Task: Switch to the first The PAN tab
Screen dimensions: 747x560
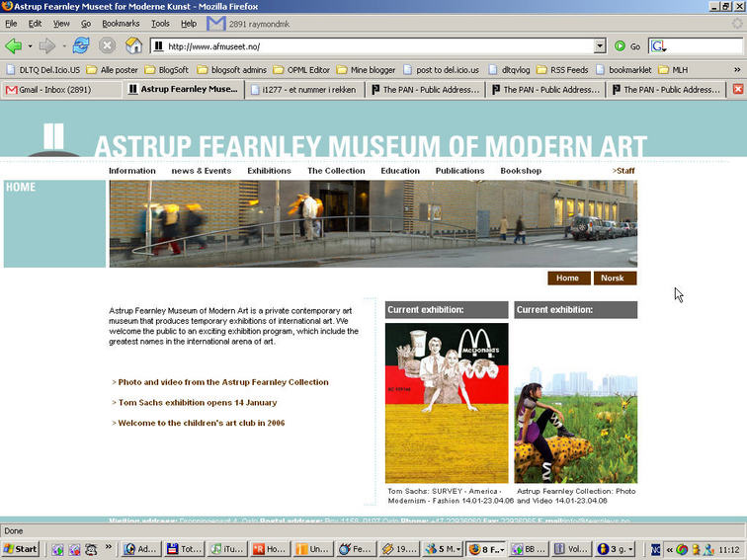Action: coord(425,90)
